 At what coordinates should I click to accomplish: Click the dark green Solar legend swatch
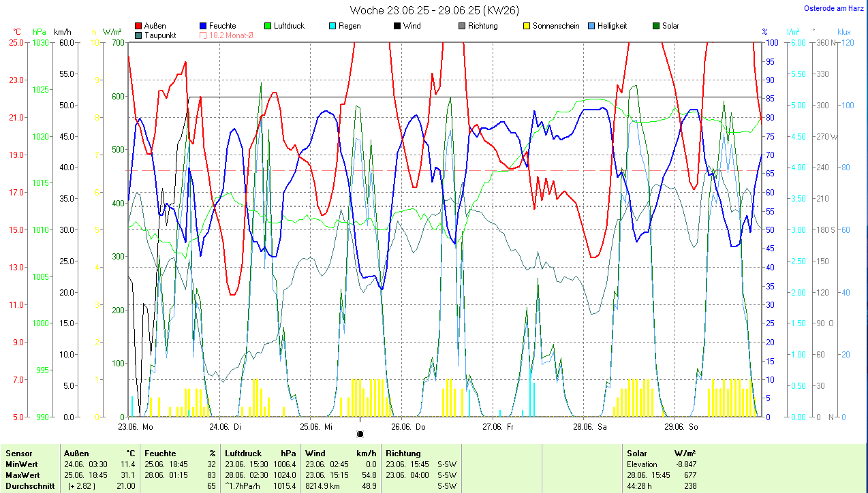coord(656,26)
